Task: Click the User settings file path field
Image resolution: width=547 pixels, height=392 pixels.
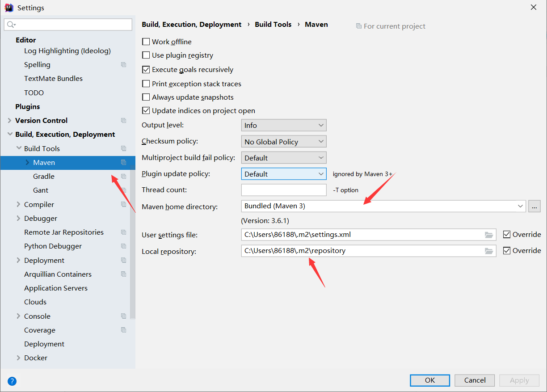Action: coord(369,235)
